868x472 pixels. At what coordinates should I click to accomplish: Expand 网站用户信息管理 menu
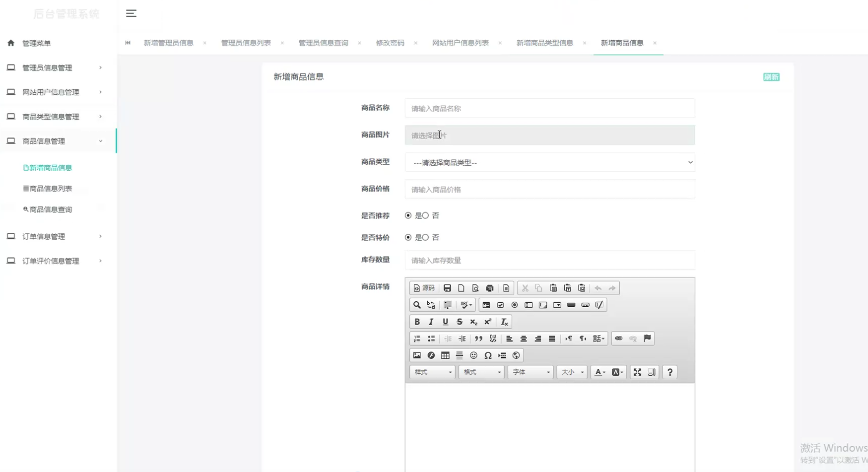click(58, 92)
